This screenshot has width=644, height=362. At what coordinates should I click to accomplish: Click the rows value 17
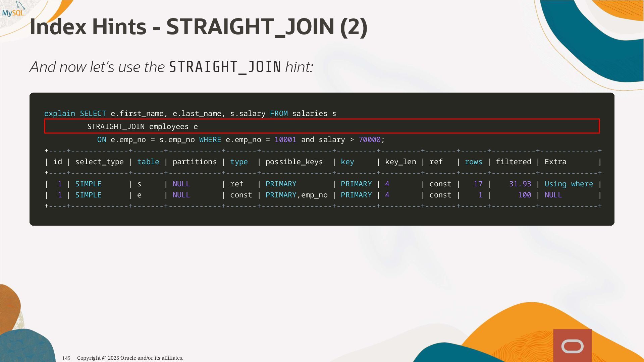coord(478,184)
